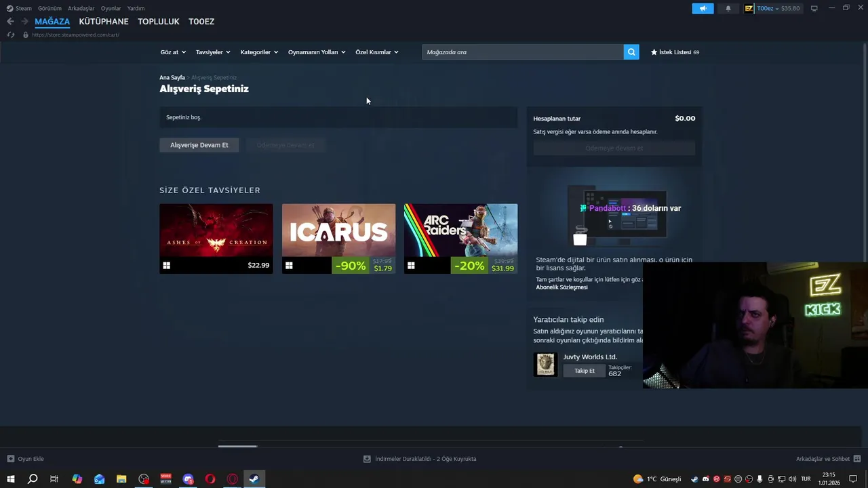Open Outlook from the taskbar

[100, 479]
